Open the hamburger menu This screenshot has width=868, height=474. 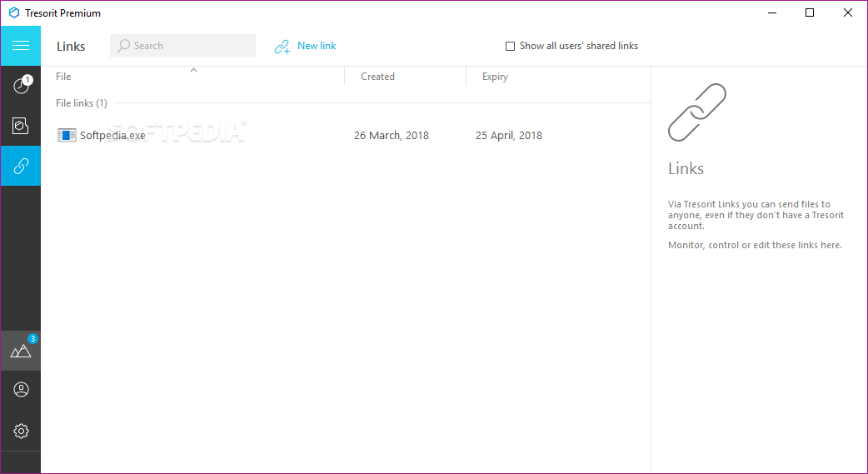(x=21, y=46)
